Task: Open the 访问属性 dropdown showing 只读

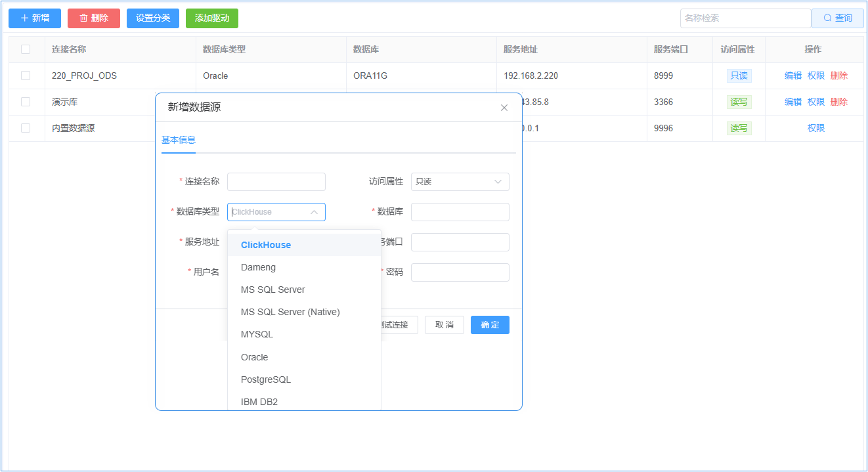Action: pos(460,182)
